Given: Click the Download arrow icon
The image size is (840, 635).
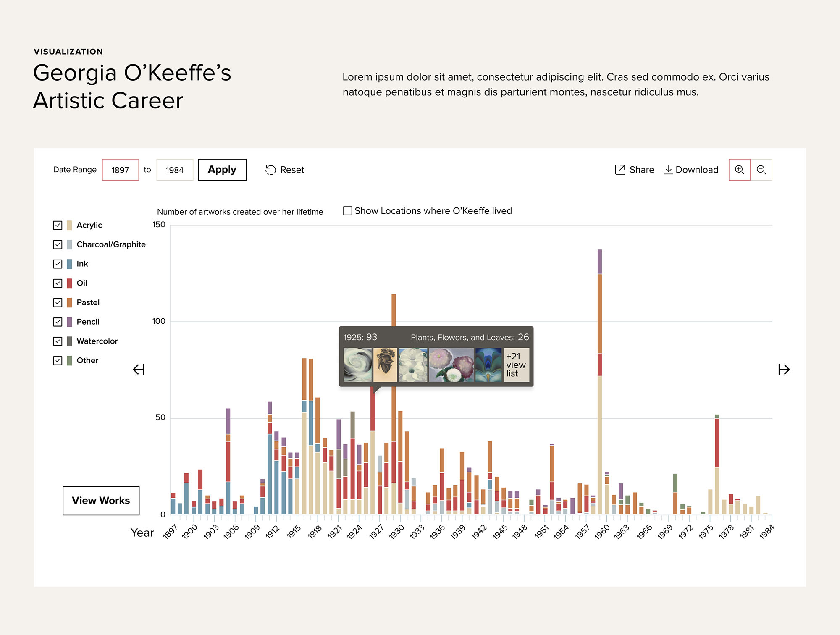Looking at the screenshot, I should click(x=668, y=169).
